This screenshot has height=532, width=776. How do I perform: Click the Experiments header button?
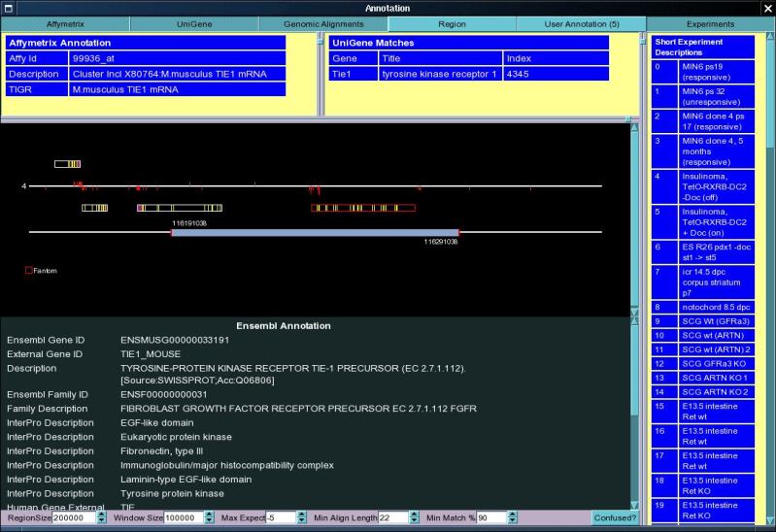710,23
